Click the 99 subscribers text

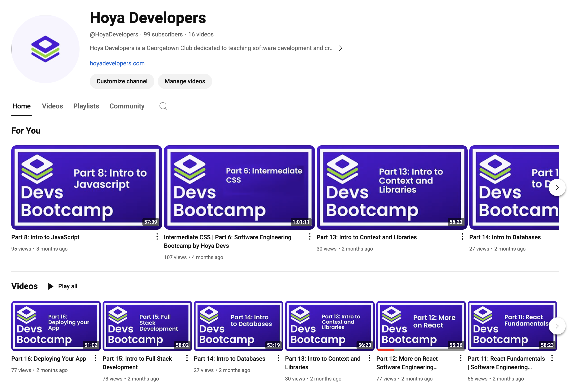[x=163, y=35]
